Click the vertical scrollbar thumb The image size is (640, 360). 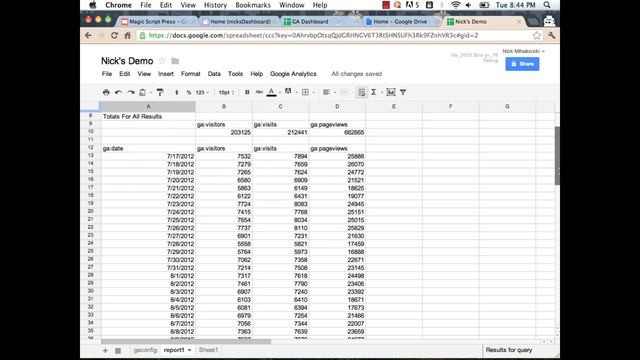pyautogui.click(x=557, y=156)
